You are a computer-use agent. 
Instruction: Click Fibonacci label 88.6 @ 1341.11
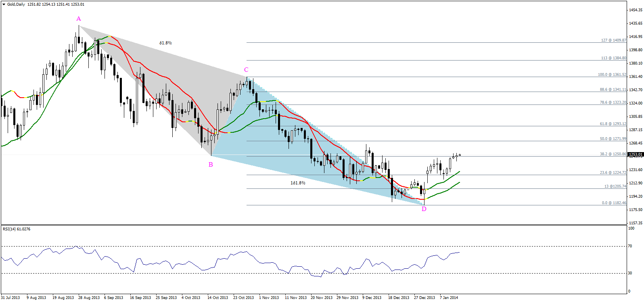(x=613, y=90)
